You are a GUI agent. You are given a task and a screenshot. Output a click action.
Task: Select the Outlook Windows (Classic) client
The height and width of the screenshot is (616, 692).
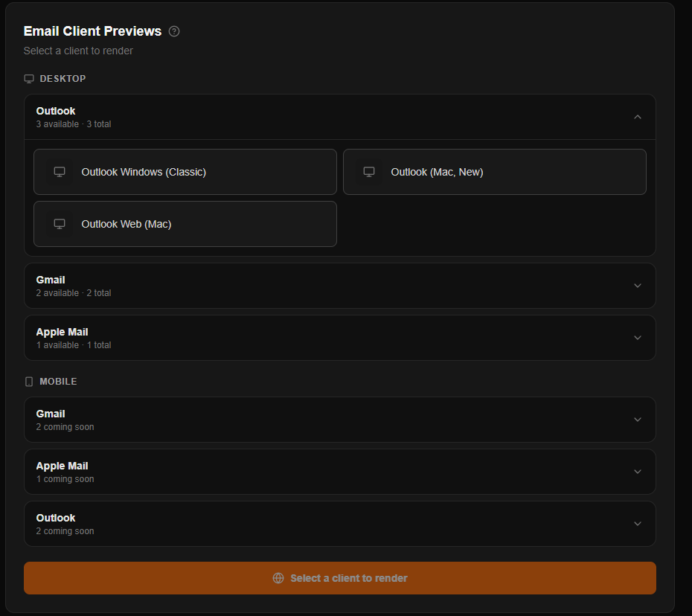(x=185, y=172)
